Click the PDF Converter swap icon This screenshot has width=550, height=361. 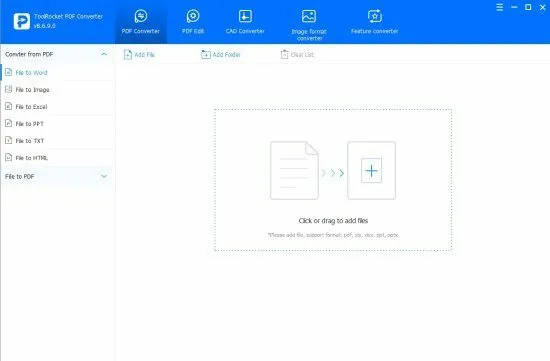141,16
